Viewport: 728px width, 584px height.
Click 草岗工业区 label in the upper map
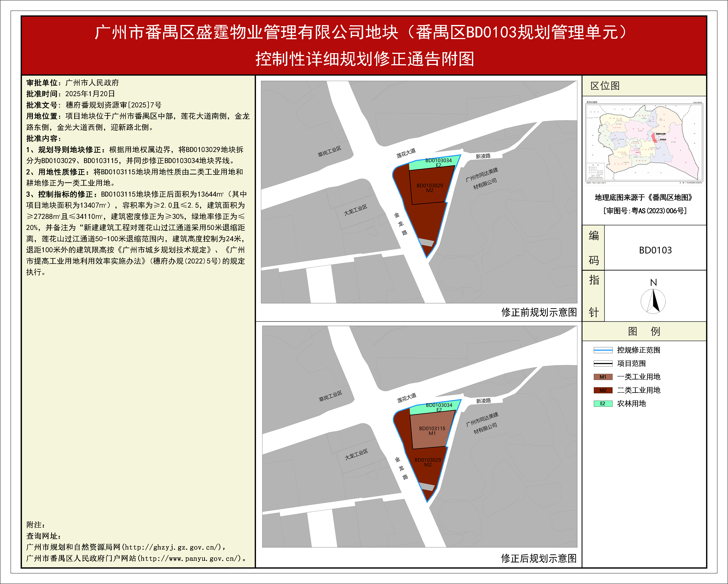click(329, 151)
